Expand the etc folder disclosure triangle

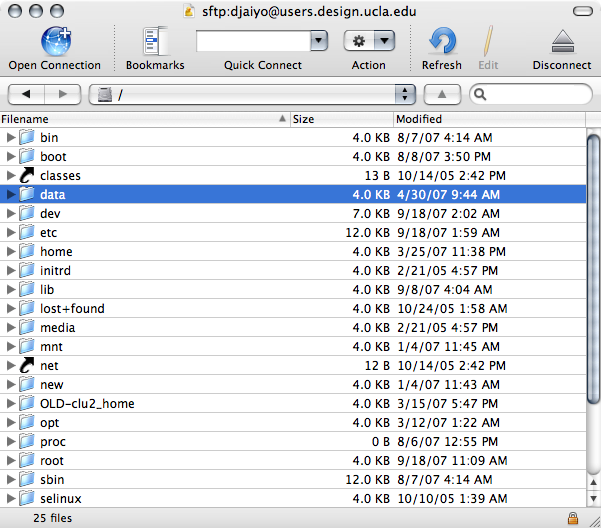[x=11, y=233]
